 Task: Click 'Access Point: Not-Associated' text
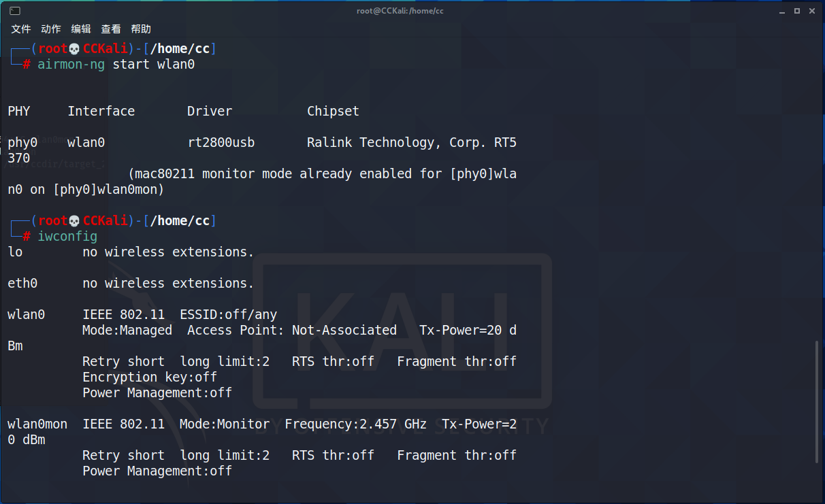[x=292, y=330]
